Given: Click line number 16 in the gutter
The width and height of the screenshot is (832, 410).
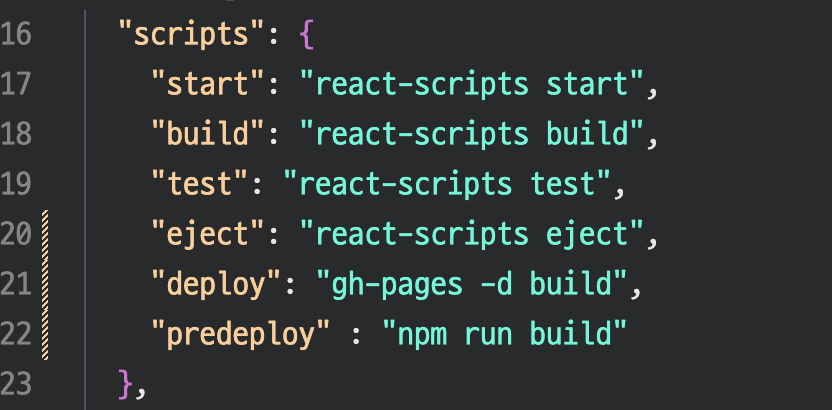Looking at the screenshot, I should coord(15,36).
